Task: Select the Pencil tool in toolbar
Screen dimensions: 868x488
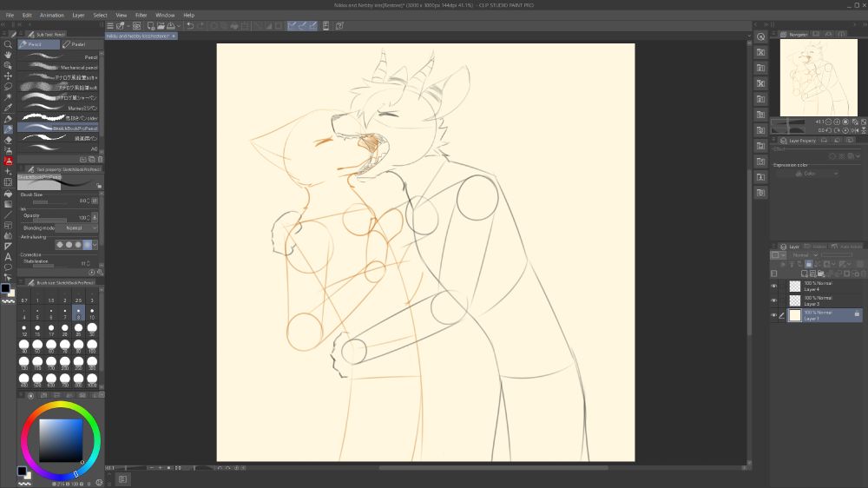Action: click(x=8, y=129)
